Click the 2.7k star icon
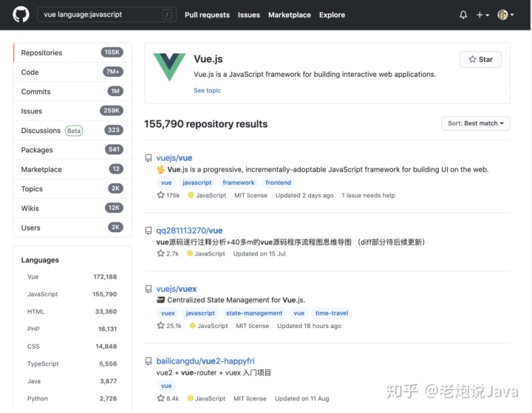This screenshot has height=413, width=532. [160, 253]
